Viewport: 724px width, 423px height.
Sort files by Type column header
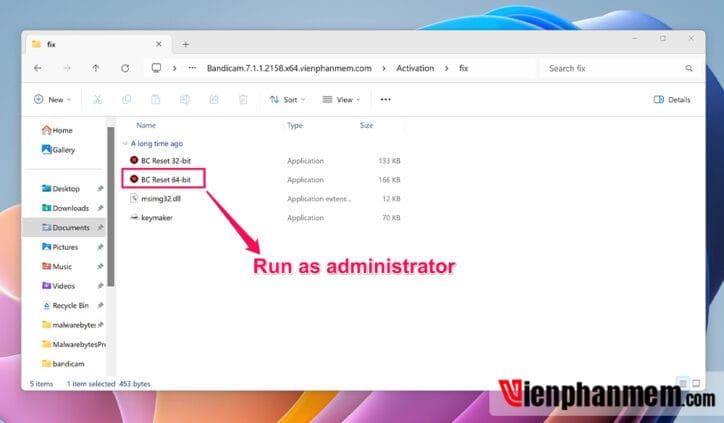pyautogui.click(x=295, y=125)
